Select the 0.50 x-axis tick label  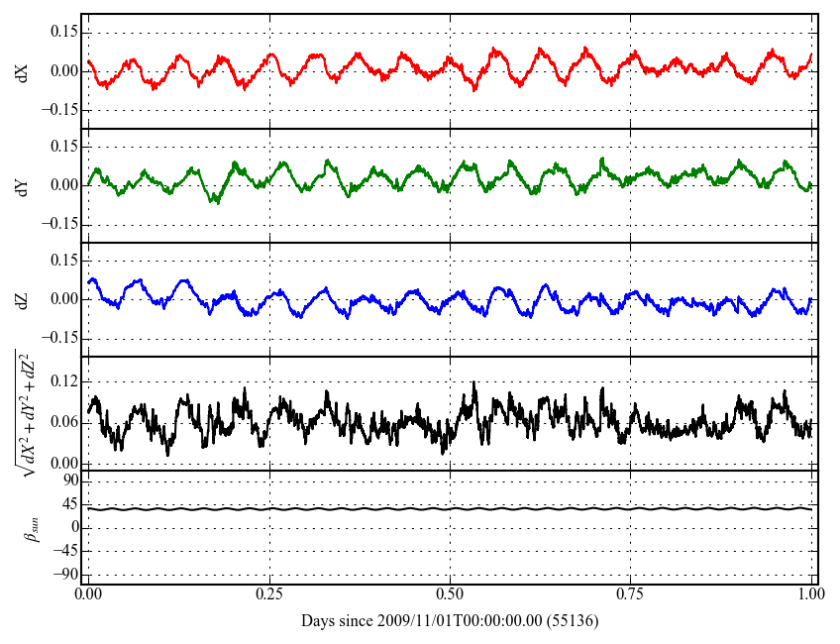[450, 595]
